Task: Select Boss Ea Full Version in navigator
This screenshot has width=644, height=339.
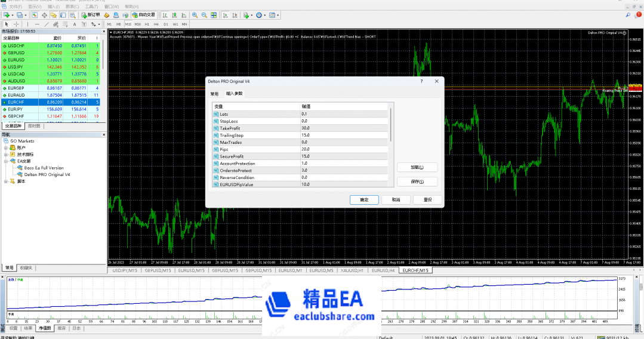Action: pyautogui.click(x=44, y=168)
